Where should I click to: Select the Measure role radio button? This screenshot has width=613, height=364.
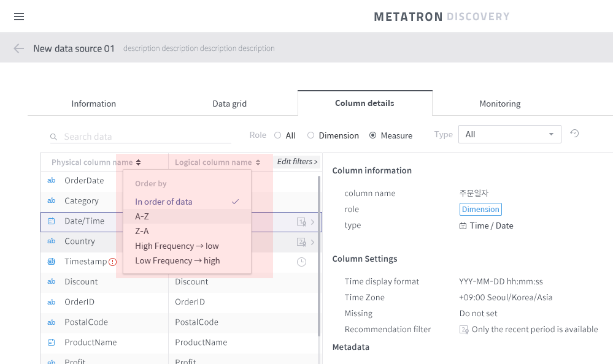(373, 135)
